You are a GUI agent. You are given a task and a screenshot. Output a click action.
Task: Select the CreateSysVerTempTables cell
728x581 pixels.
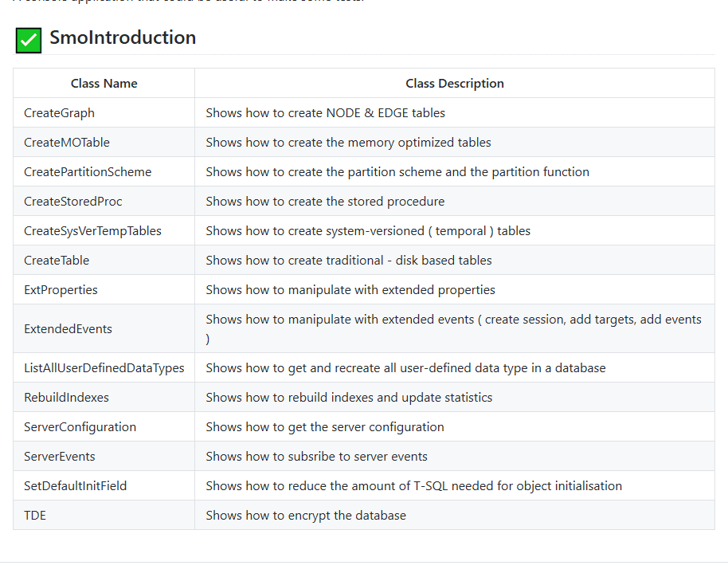tap(104, 231)
